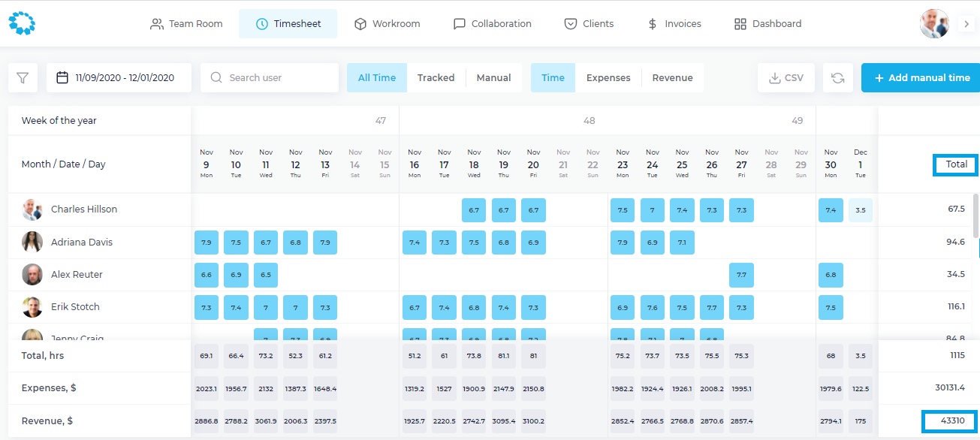
Task: Open the Team Room tab
Action: click(186, 24)
